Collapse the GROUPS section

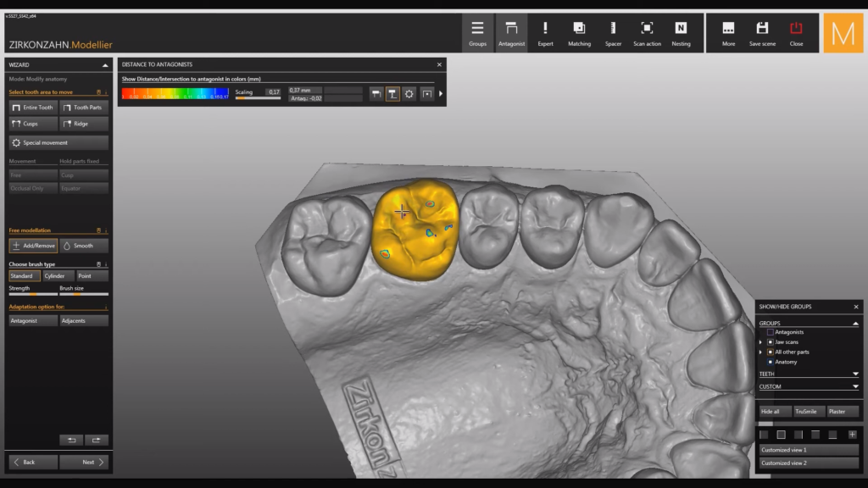point(855,323)
